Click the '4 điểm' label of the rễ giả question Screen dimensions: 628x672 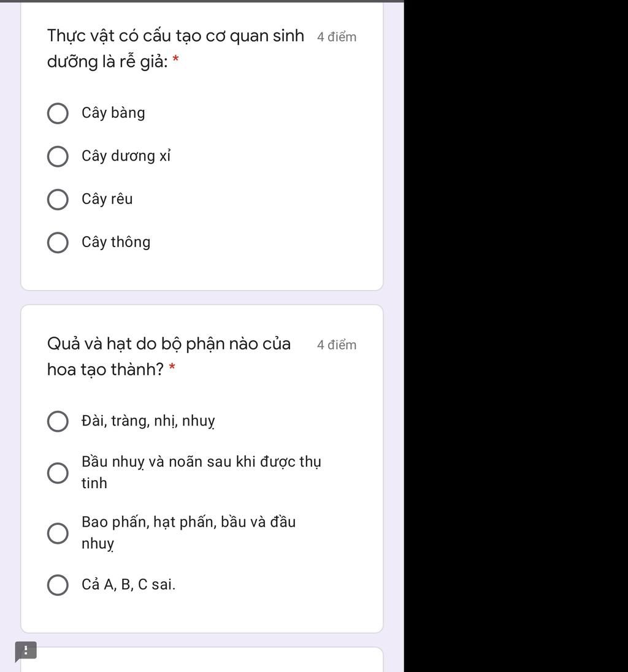coord(337,37)
